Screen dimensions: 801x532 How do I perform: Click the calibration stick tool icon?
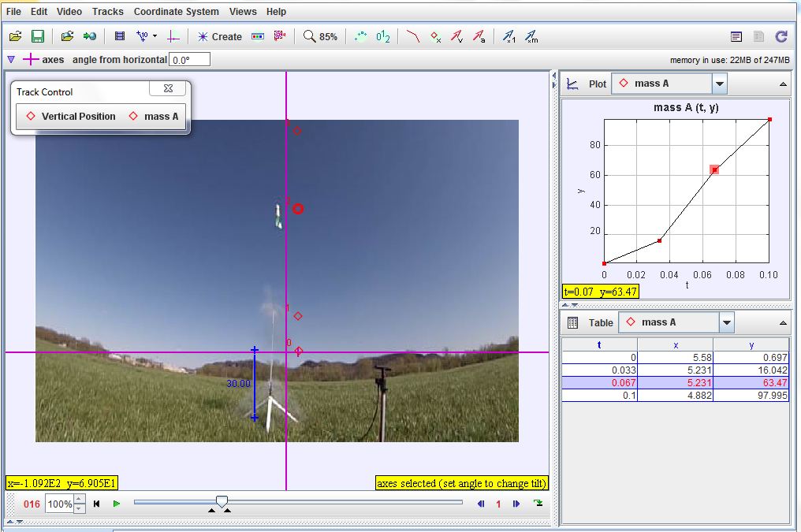(140, 35)
